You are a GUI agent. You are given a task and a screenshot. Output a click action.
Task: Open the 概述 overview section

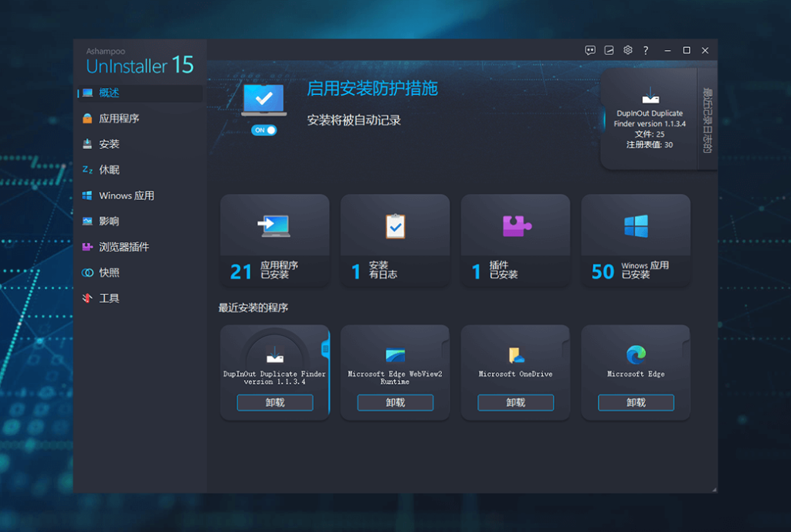pyautogui.click(x=140, y=93)
